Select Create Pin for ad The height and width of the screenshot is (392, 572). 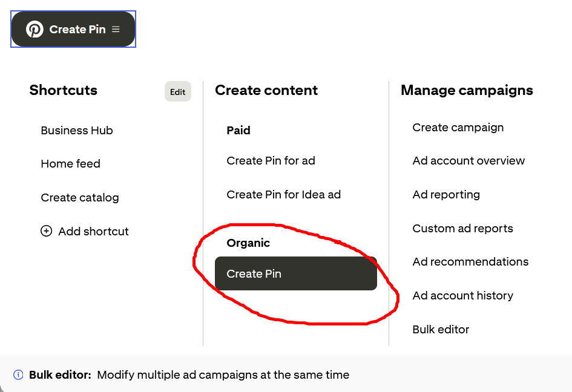(271, 160)
